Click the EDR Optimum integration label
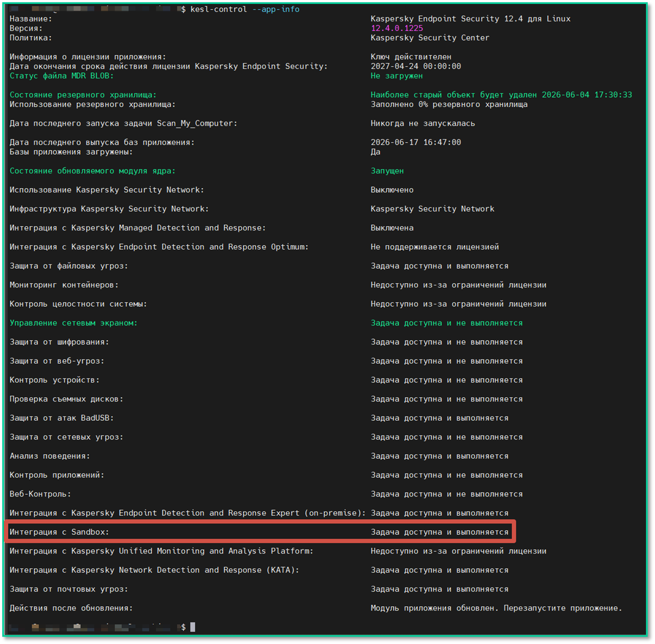This screenshot has width=655, height=644. pyautogui.click(x=159, y=247)
